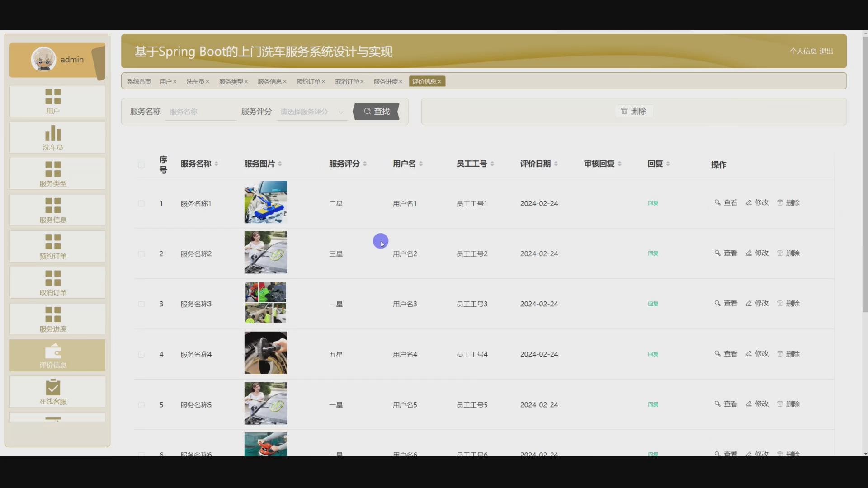Check the checkbox for 服务名称4 row
This screenshot has width=868, height=488.
(141, 355)
